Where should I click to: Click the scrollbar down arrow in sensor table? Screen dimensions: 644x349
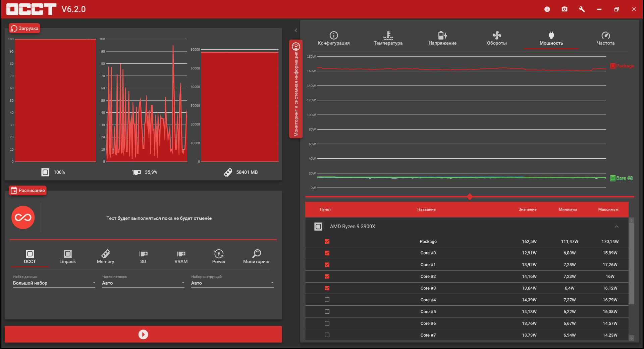tap(632, 338)
